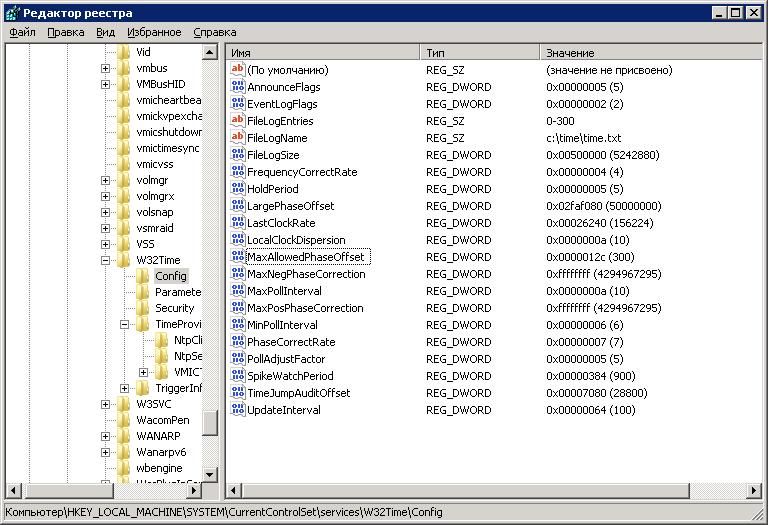Click the W32Time folder icon
This screenshot has height=525, width=768.
pyautogui.click(x=124, y=260)
